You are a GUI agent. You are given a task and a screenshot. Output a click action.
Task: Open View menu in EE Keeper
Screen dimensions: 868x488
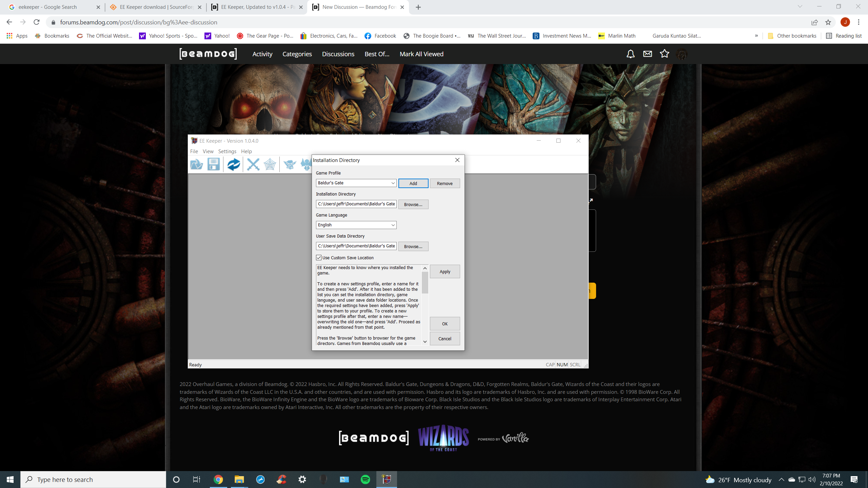pos(208,151)
